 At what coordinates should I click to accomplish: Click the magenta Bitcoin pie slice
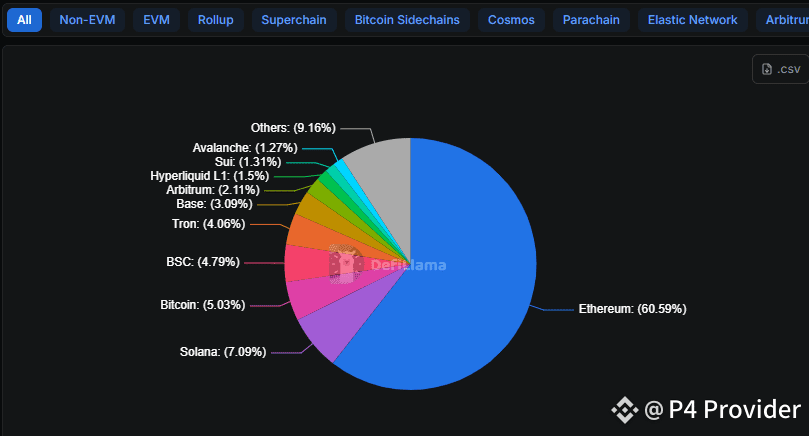tap(315, 296)
